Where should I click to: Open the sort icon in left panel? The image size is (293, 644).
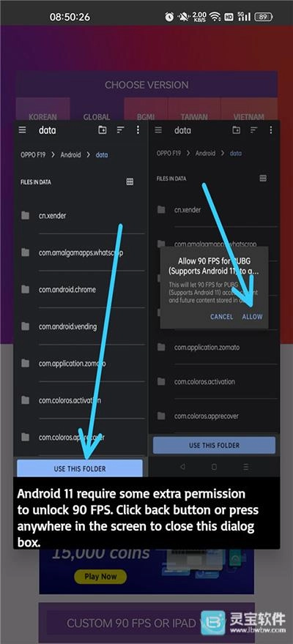120,130
